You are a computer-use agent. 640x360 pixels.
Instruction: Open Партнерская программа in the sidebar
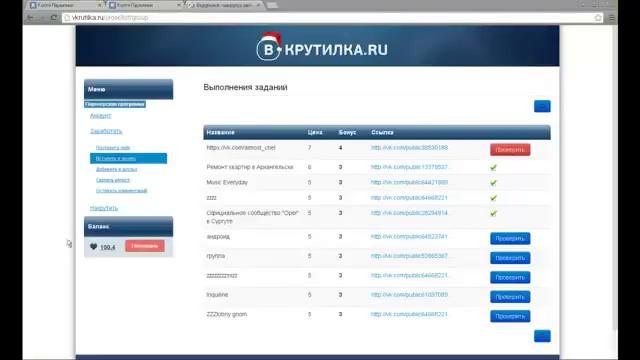click(x=115, y=104)
